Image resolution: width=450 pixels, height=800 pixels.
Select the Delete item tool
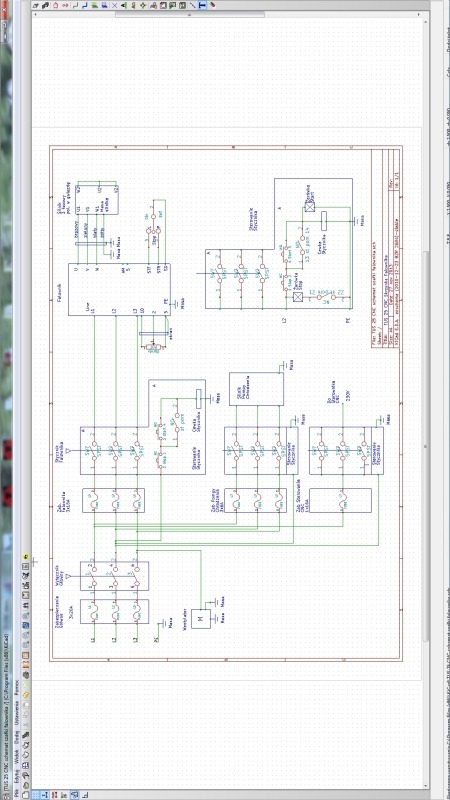point(212,5)
